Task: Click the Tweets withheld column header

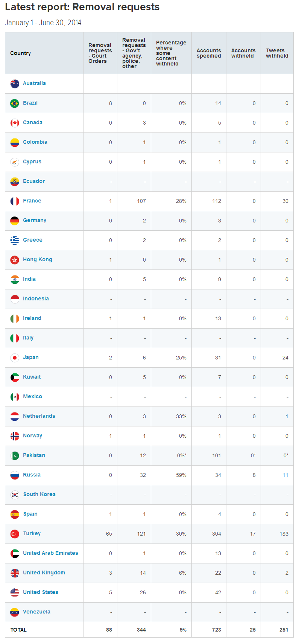Action: [x=277, y=53]
